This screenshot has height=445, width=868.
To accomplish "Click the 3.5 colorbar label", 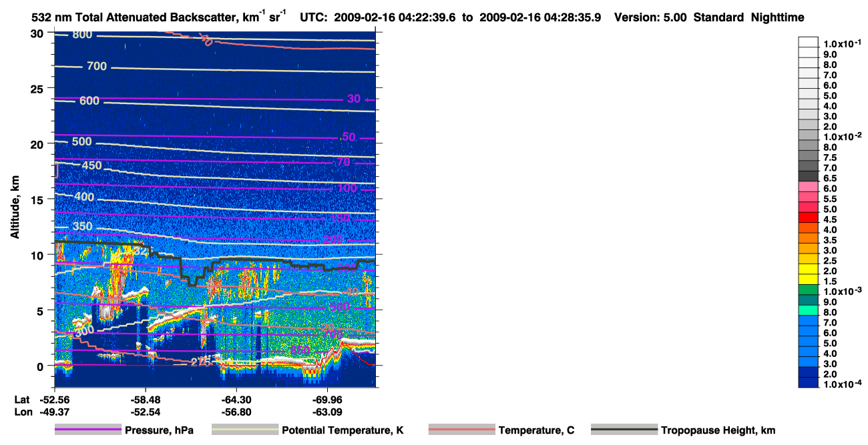I will point(830,240).
